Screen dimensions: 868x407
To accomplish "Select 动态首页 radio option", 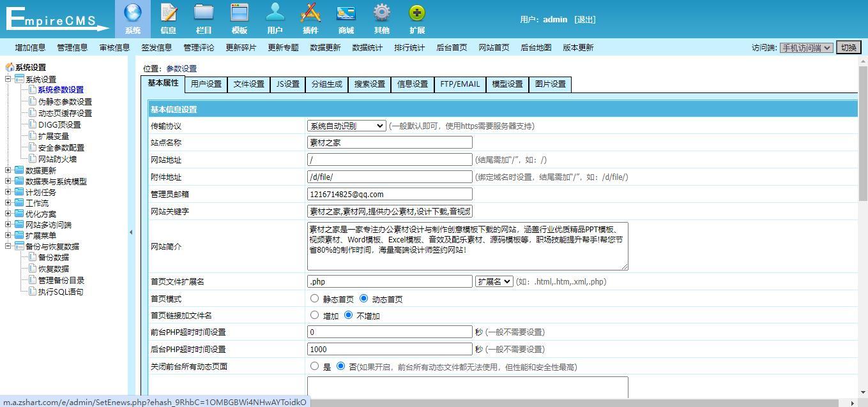I will tap(363, 298).
